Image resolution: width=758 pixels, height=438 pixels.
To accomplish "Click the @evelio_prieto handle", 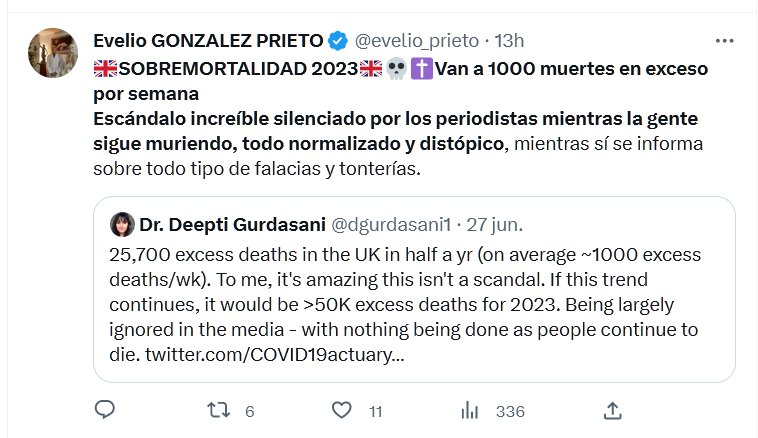I will pyautogui.click(x=412, y=41).
